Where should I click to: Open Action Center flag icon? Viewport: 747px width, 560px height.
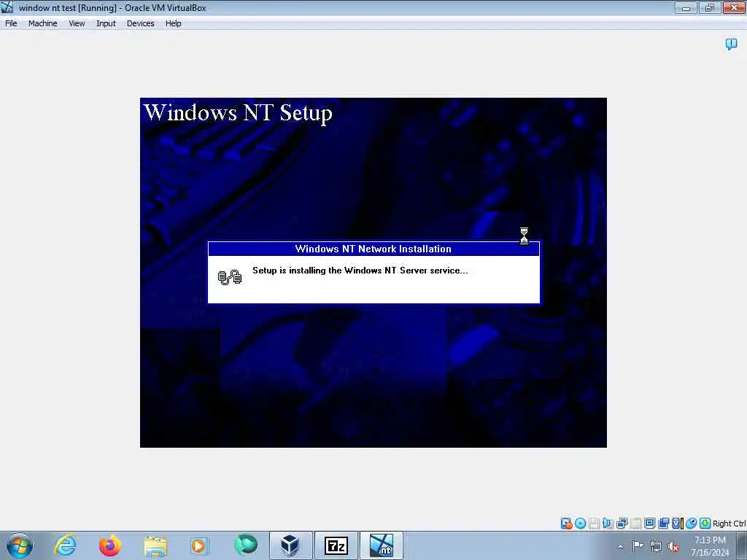click(x=638, y=545)
